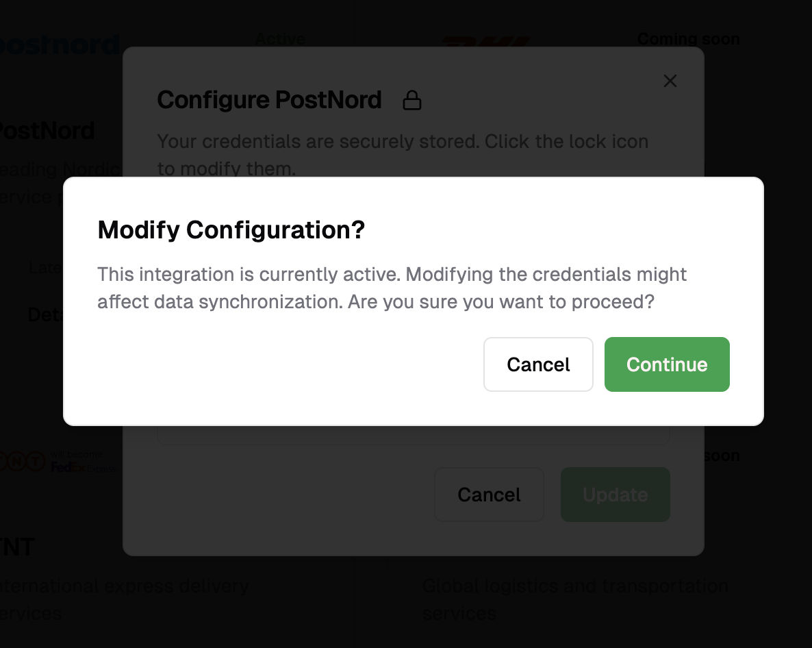
Task: Click Cancel in the Modify Configuration dialog
Action: pyautogui.click(x=538, y=364)
